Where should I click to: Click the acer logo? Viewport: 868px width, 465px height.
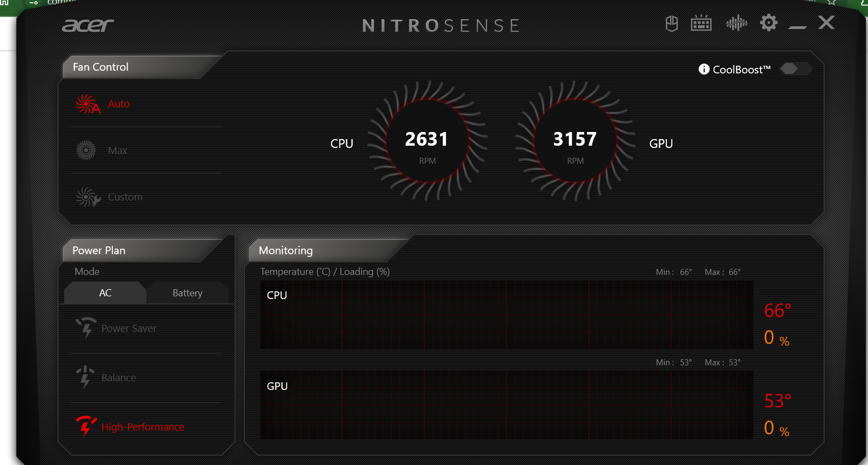click(x=88, y=25)
